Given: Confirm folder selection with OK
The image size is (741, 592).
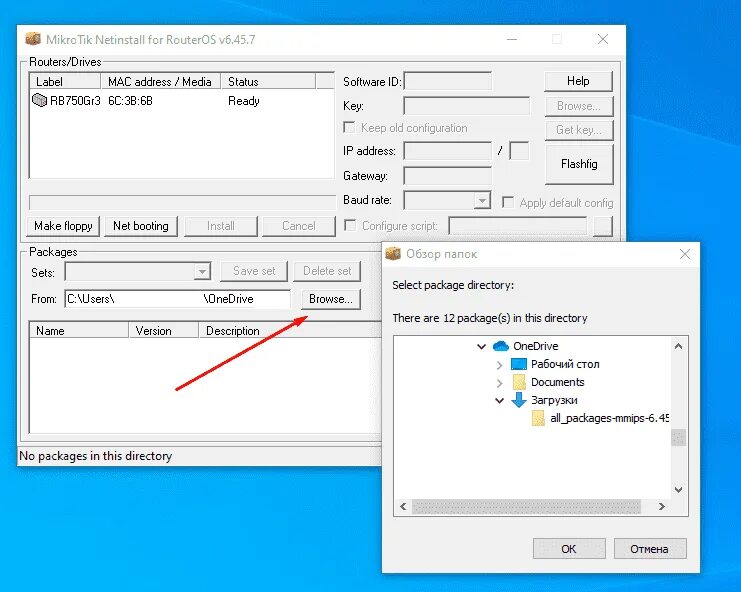Looking at the screenshot, I should (x=569, y=549).
